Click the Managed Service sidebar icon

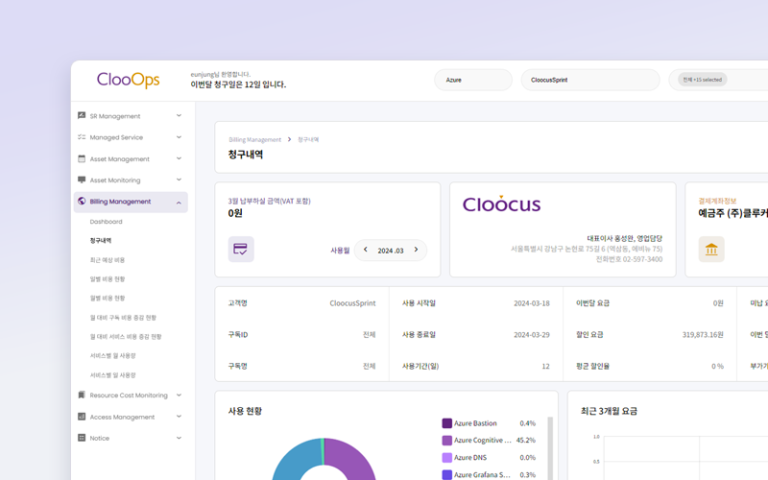tap(82, 137)
